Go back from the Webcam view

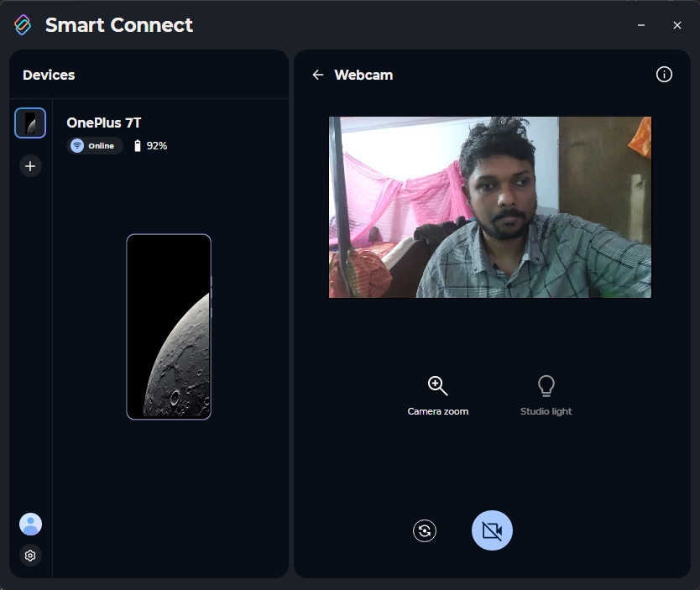(x=317, y=75)
